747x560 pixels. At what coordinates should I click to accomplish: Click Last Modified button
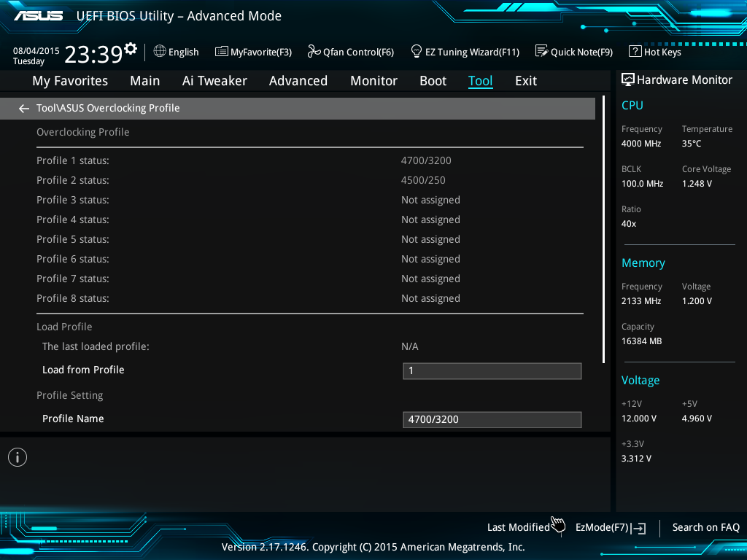(x=519, y=527)
